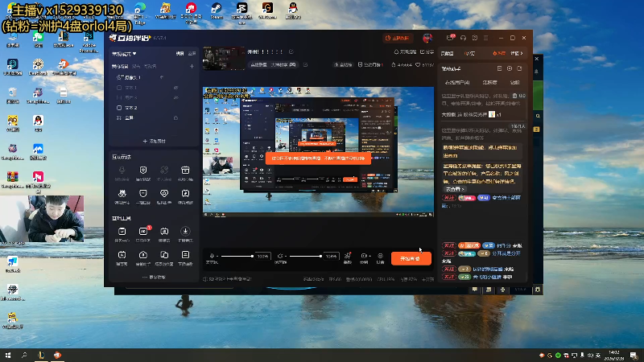Select the first tab in the top right panel
This screenshot has width=644, height=362.
tap(448, 53)
